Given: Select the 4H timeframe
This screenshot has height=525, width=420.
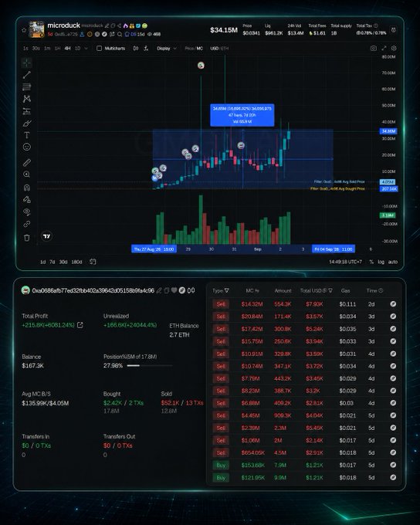Looking at the screenshot, I should tap(68, 48).
